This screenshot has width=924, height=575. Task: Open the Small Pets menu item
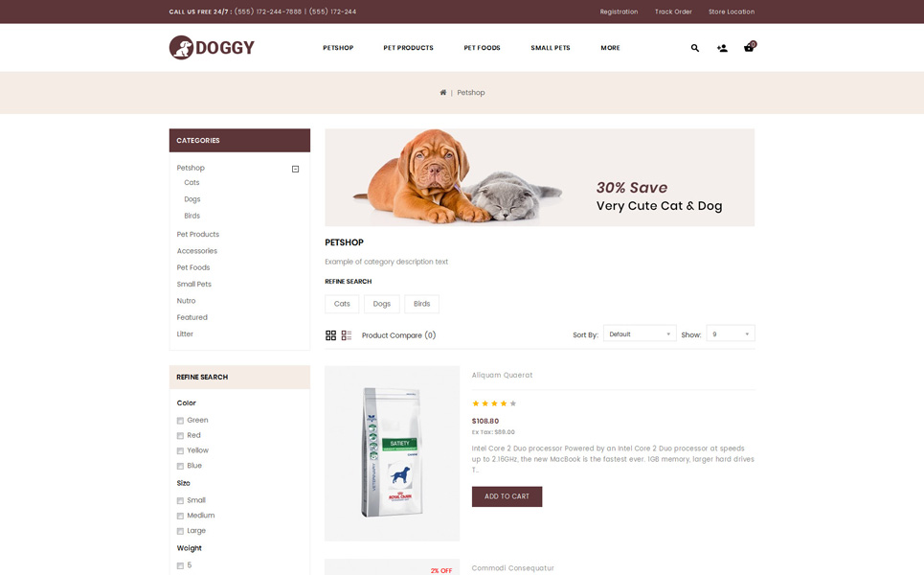(551, 48)
